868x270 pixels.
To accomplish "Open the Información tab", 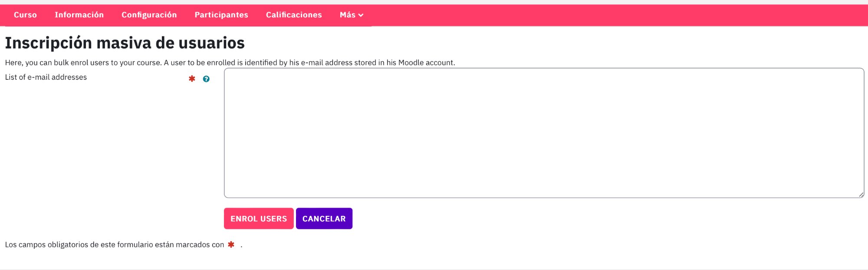I will (79, 15).
